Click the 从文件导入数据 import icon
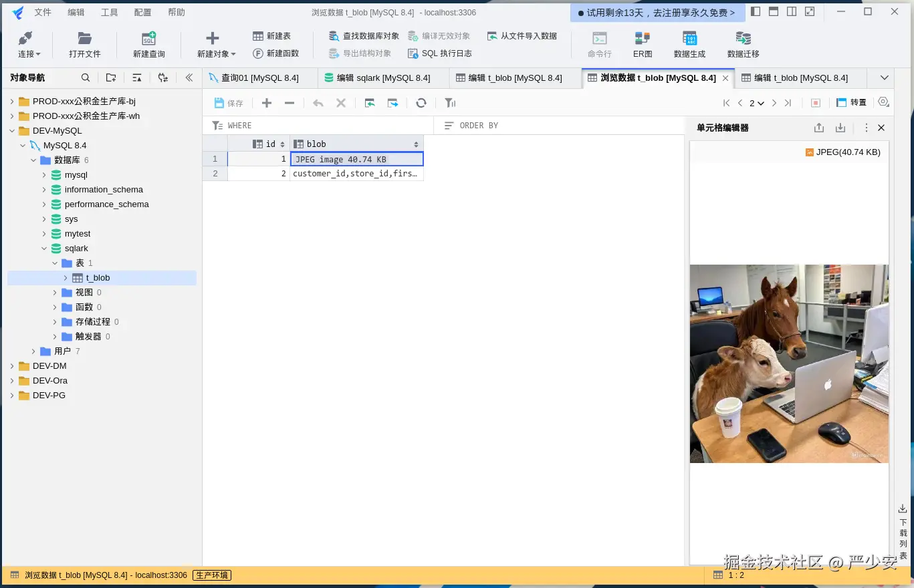Image resolution: width=914 pixels, height=588 pixels. coord(522,35)
